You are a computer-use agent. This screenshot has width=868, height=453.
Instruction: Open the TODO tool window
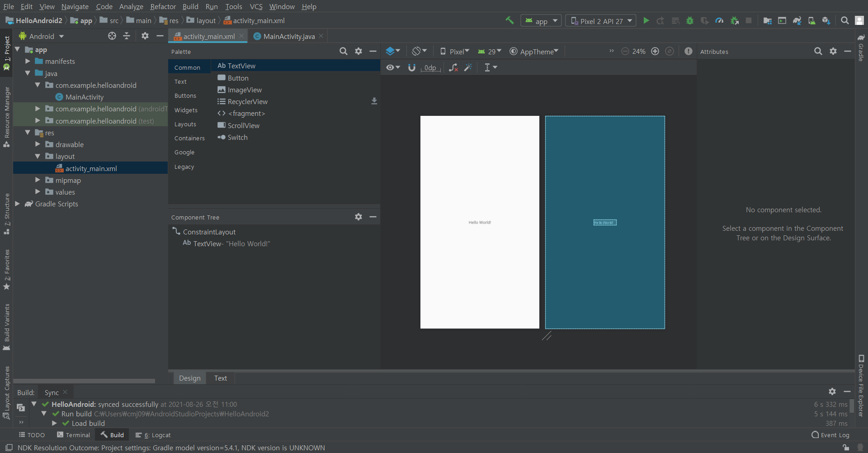32,435
